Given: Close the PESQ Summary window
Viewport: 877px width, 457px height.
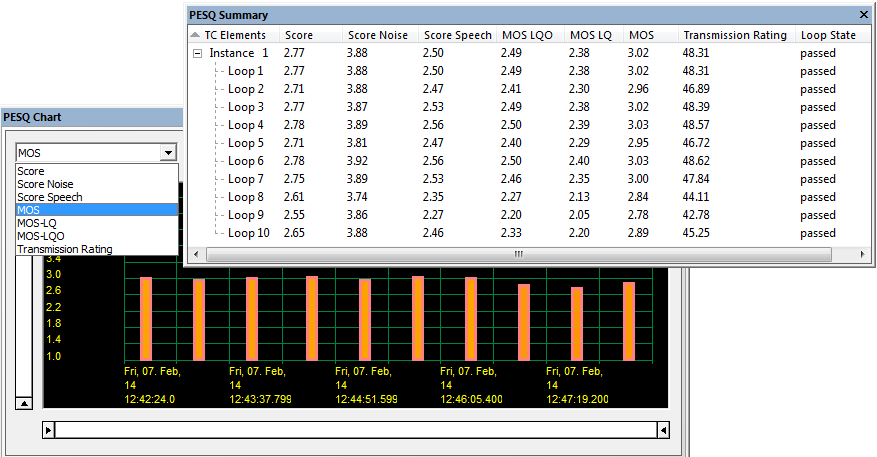Looking at the screenshot, I should [x=864, y=15].
